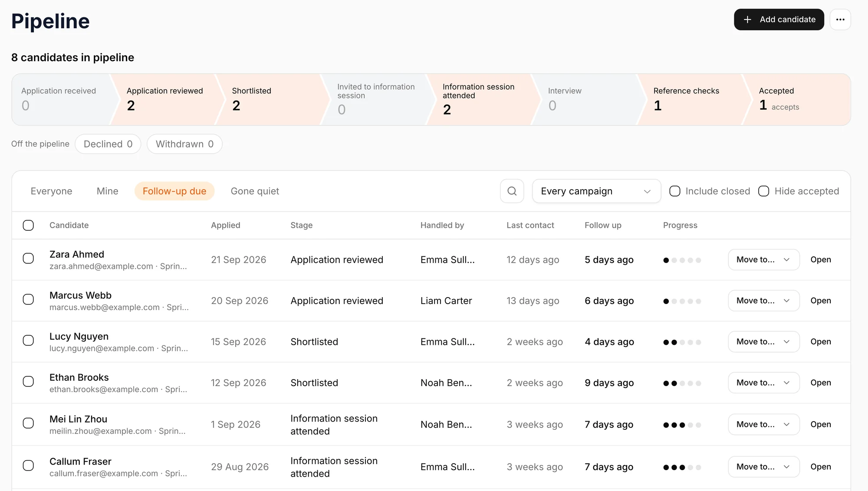Select Marcus Webb's row checkbox

click(28, 299)
